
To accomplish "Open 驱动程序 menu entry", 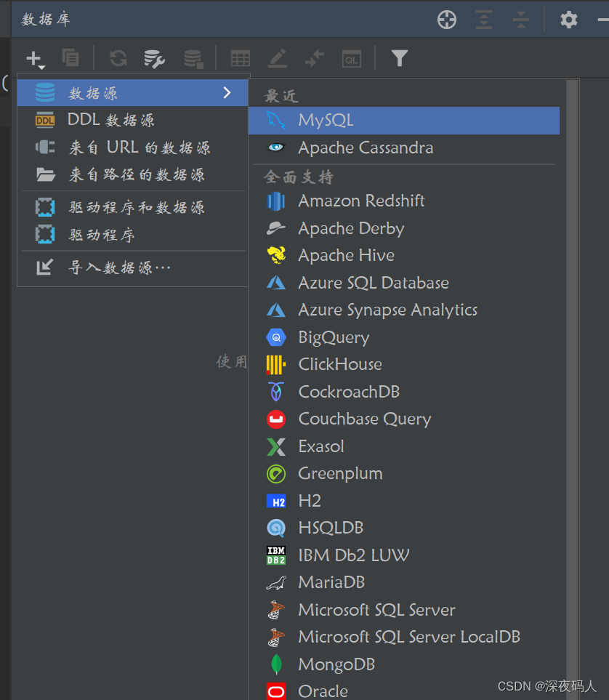I will tap(132, 235).
